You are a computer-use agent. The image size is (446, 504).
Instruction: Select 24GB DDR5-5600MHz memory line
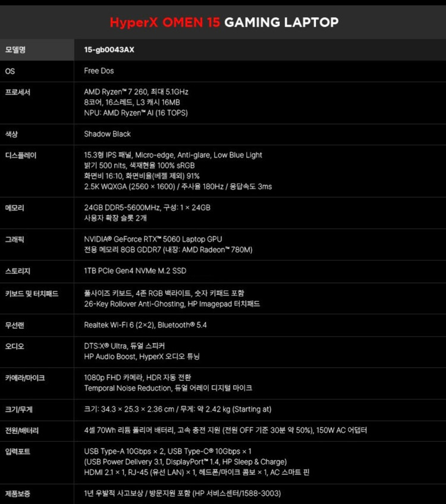click(147, 207)
